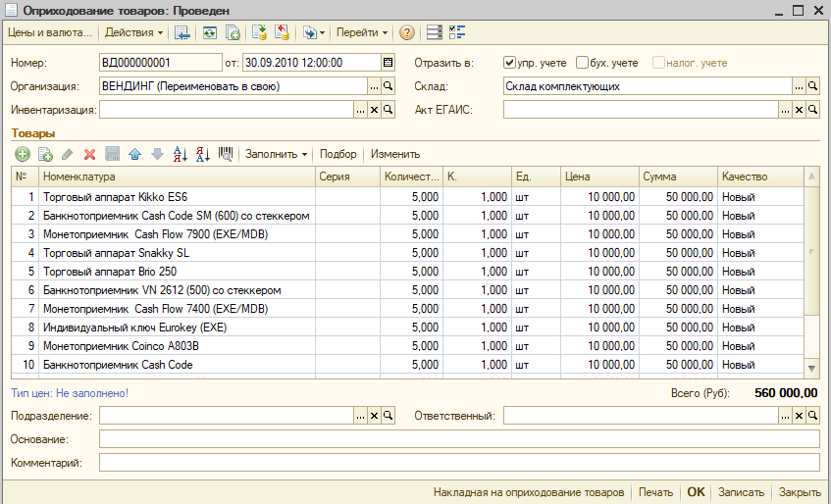The image size is (831, 504).
Task: Delete the row with the red X
Action: click(x=89, y=154)
